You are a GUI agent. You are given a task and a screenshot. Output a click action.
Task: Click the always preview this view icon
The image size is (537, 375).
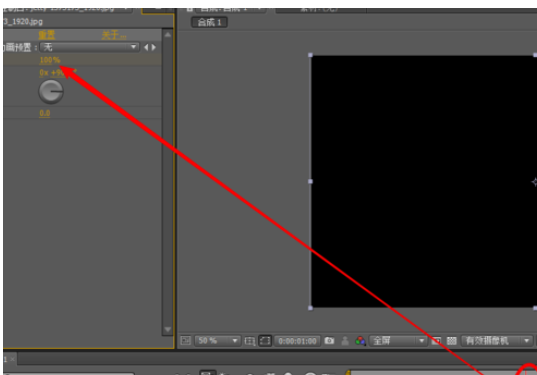[185, 341]
